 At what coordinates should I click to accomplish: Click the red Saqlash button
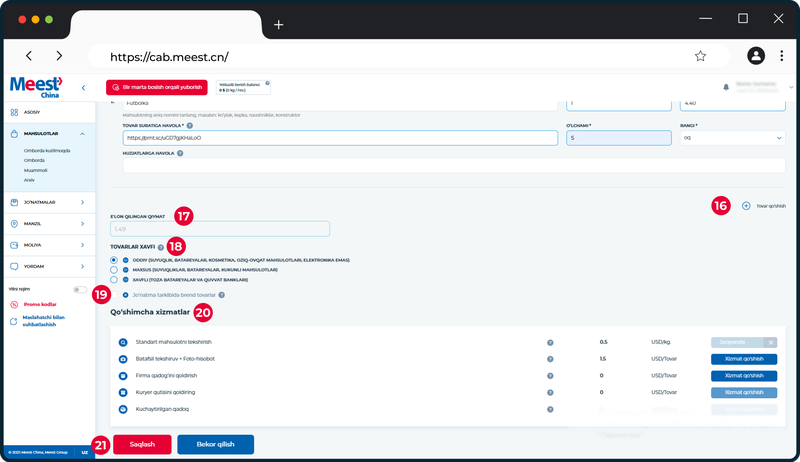click(x=142, y=444)
